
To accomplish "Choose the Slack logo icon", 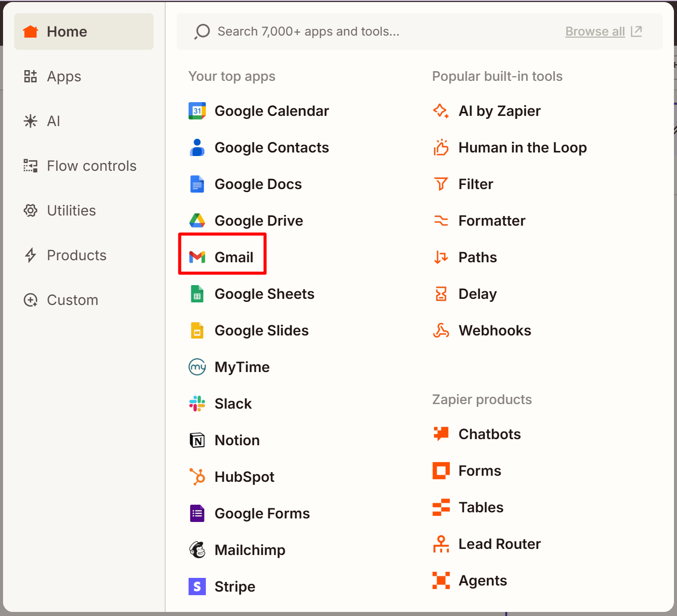I will click(197, 404).
